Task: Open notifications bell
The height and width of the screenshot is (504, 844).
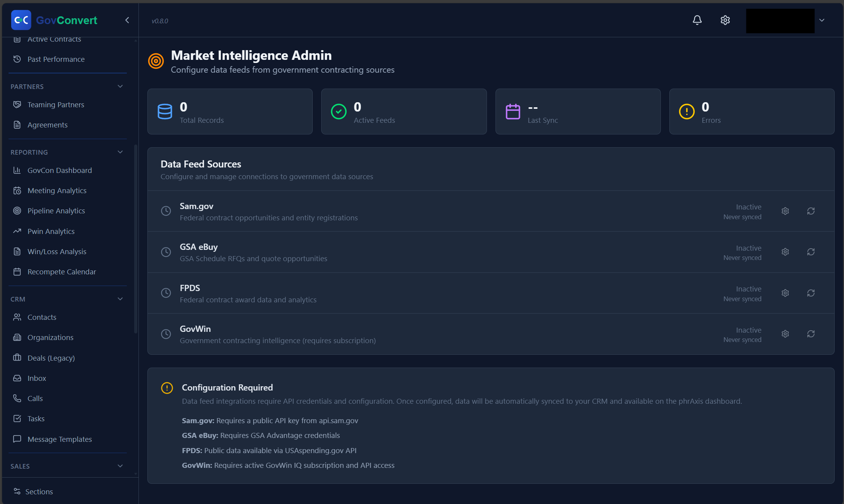Action: 697,20
